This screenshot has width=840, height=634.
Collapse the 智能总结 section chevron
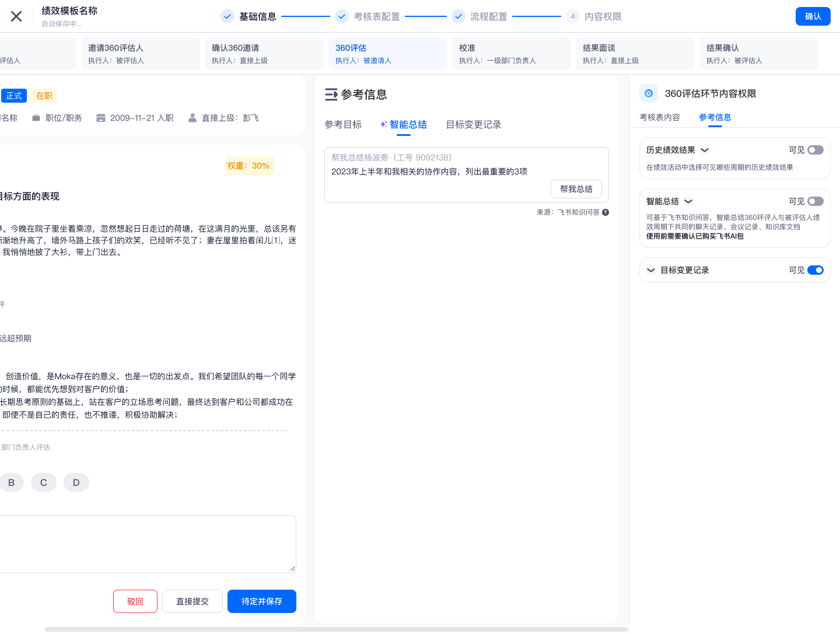pyautogui.click(x=688, y=201)
